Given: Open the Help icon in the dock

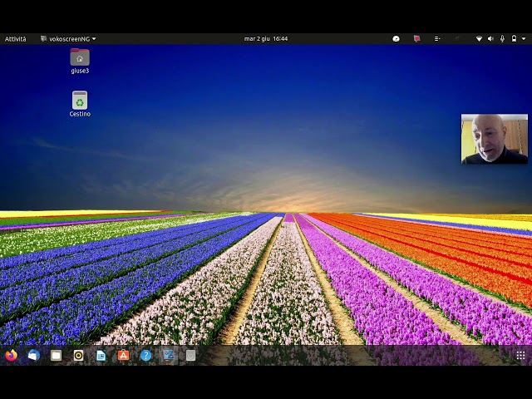Looking at the screenshot, I should click(145, 355).
